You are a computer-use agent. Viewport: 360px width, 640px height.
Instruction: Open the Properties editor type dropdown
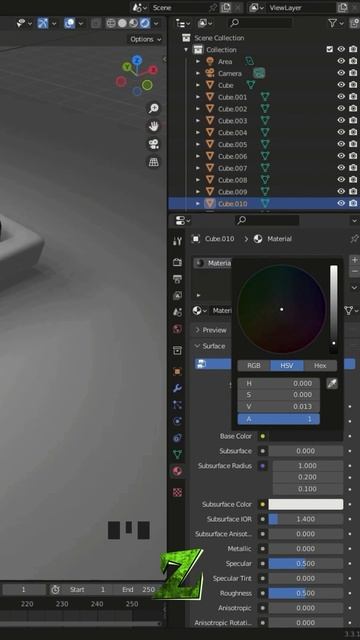[182, 221]
